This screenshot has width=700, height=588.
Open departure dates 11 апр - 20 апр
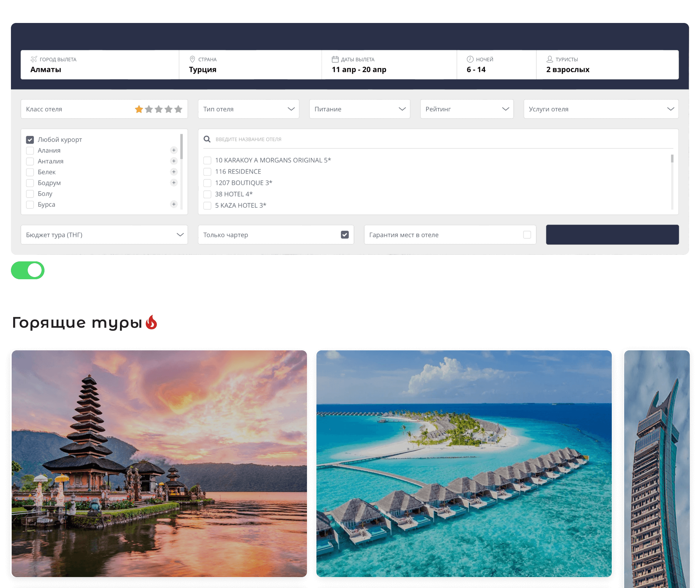click(389, 65)
